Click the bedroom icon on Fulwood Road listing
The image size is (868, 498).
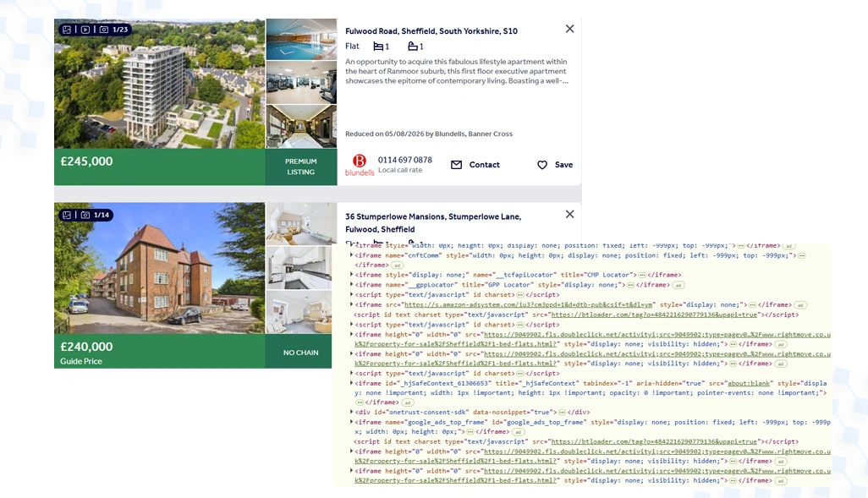coord(378,47)
